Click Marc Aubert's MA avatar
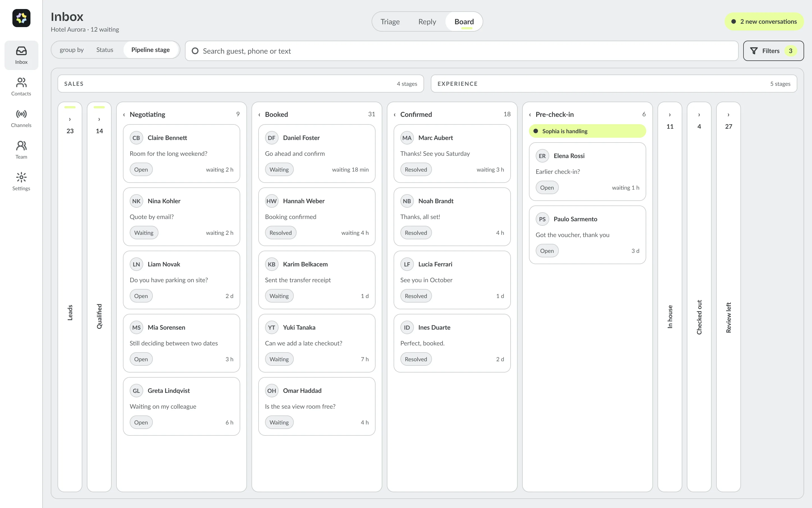The height and width of the screenshot is (508, 812). [x=407, y=138]
